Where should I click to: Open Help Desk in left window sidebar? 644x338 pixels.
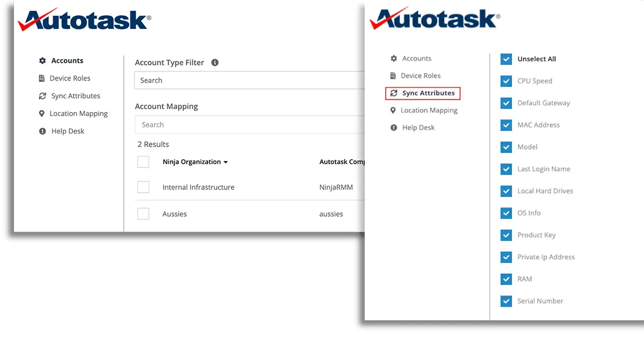68,131
